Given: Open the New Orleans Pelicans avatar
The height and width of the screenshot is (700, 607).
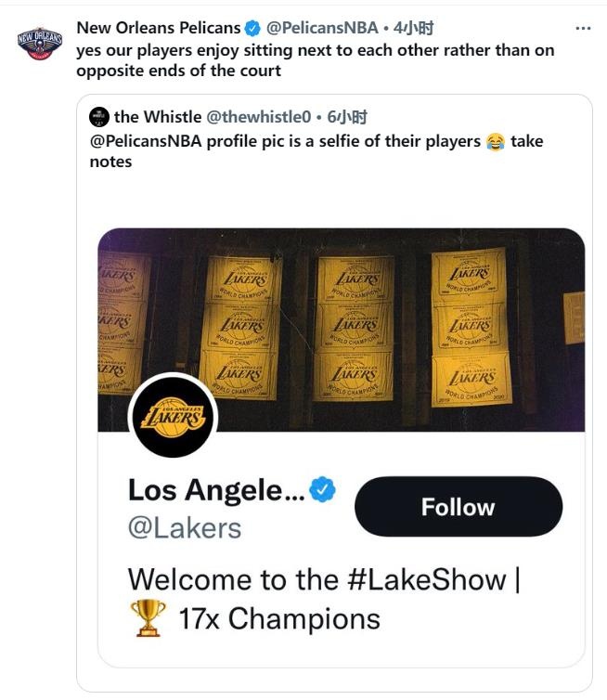Looking at the screenshot, I should point(40,44).
